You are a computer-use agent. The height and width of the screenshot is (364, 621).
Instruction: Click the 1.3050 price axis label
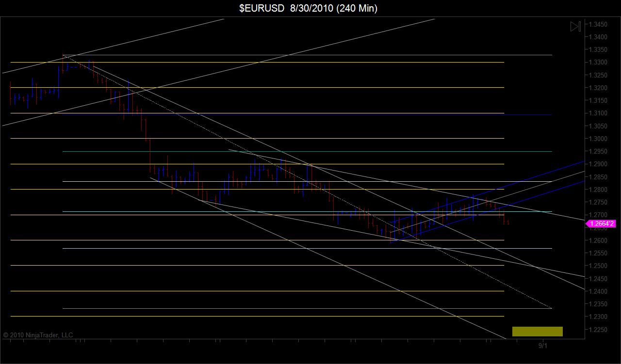click(598, 126)
